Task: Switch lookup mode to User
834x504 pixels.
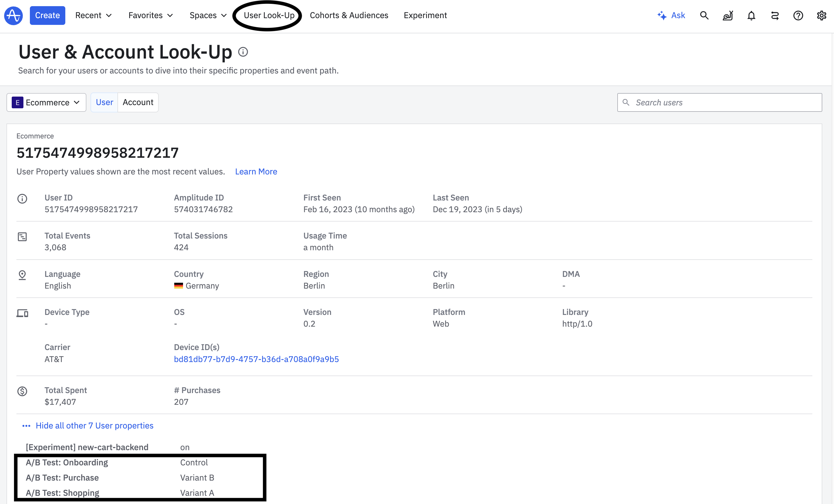Action: [104, 102]
